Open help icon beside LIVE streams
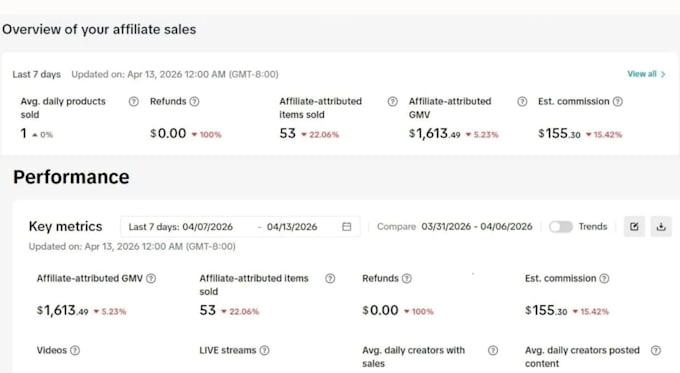This screenshot has height=373, width=680. point(265,350)
